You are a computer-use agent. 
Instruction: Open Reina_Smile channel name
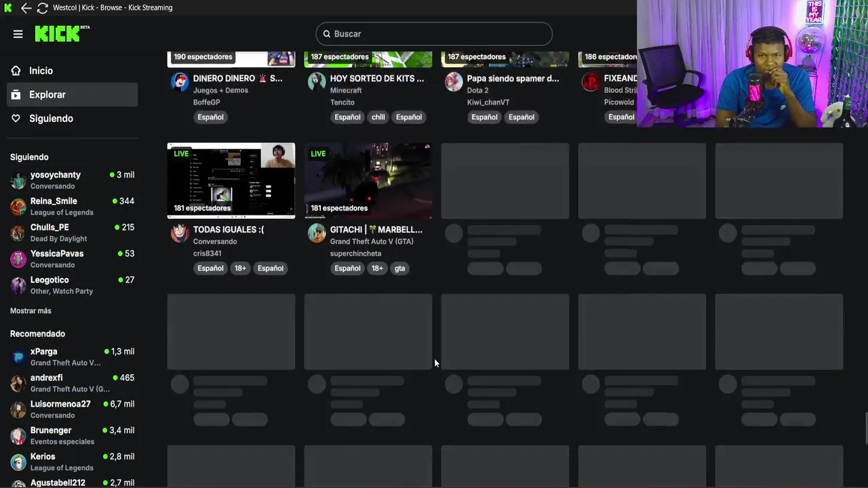(54, 201)
